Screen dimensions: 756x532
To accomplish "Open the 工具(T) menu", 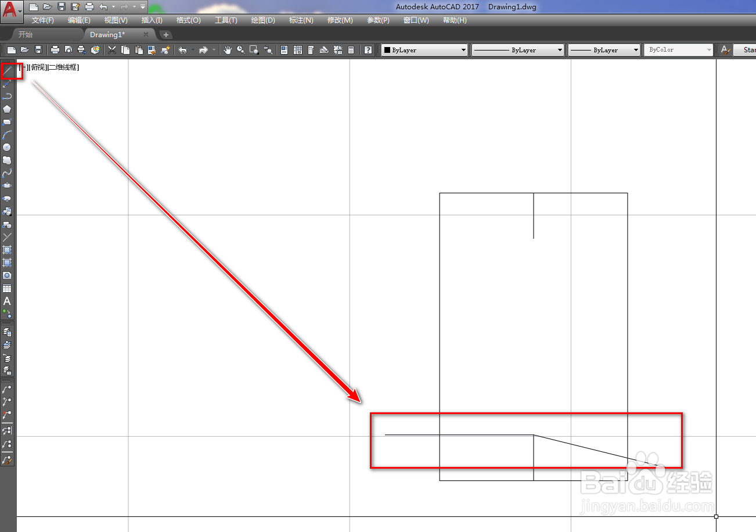I will coord(226,20).
